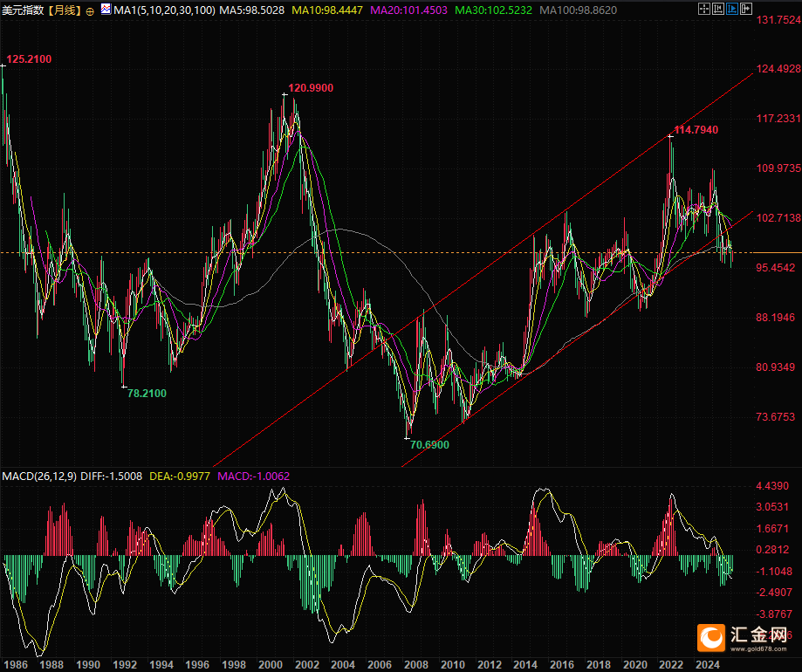Click the crosshair circle icon beside 月线

[x=90, y=11]
